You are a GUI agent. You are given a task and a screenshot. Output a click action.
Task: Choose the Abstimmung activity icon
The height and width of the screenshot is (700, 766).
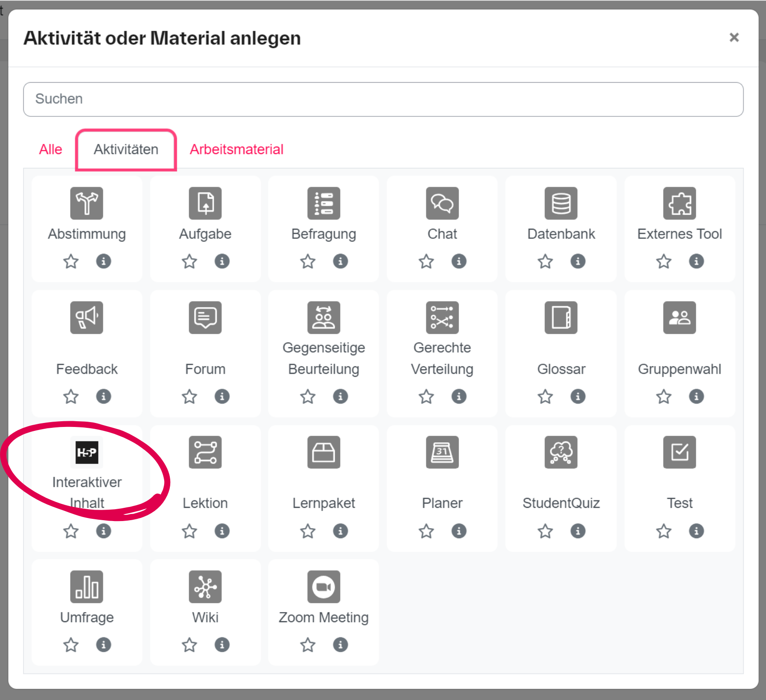coord(87,203)
